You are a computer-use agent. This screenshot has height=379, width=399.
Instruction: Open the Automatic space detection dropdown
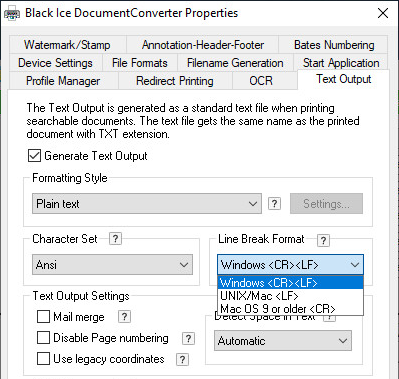[283, 341]
